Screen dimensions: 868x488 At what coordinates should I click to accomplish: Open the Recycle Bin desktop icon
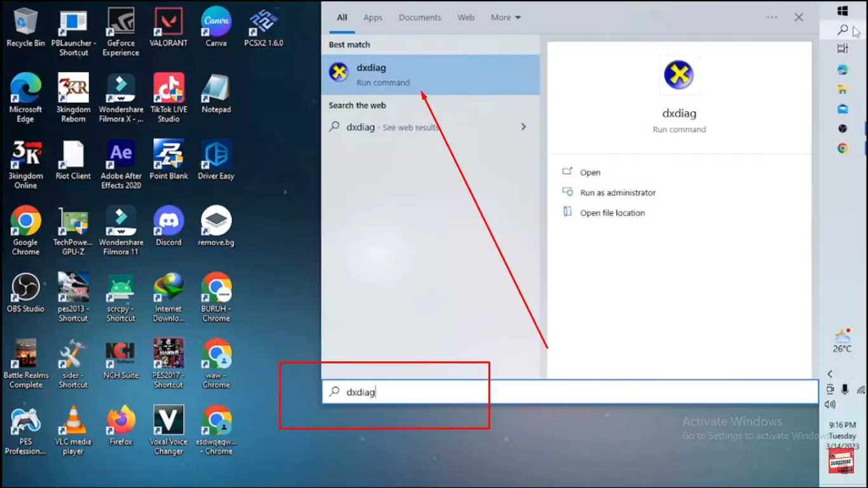click(x=25, y=27)
